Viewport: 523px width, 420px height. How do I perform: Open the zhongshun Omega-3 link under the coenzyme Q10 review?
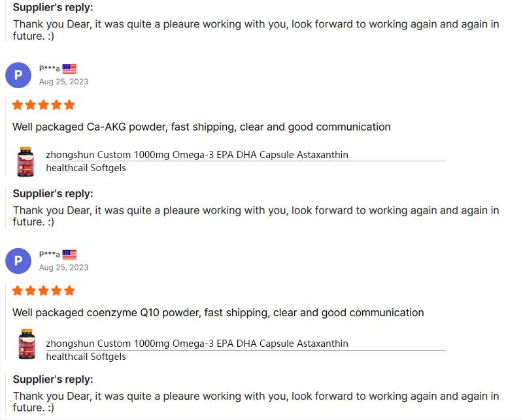point(197,344)
